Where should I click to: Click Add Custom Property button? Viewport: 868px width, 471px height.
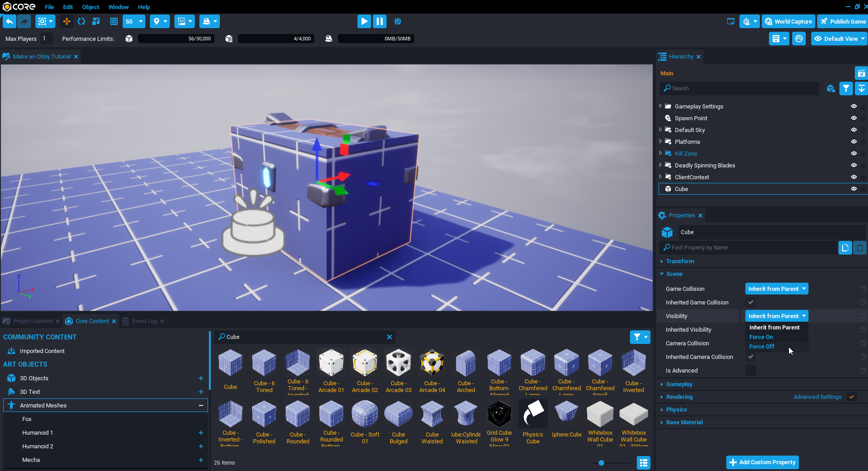[x=762, y=462]
